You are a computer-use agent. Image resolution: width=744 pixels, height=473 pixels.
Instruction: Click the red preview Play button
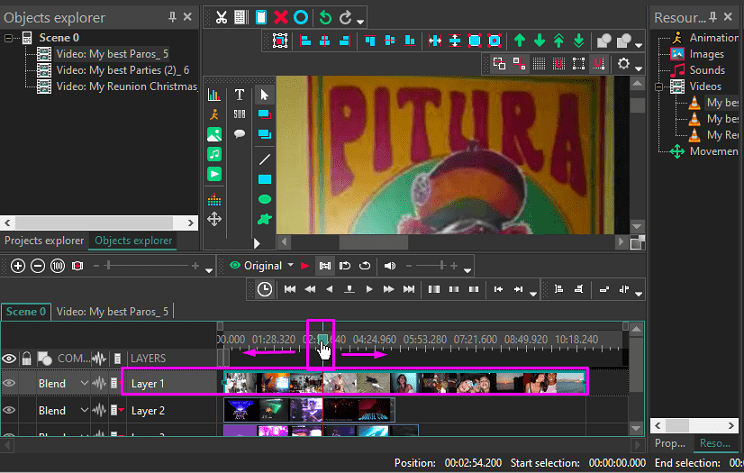click(x=305, y=266)
